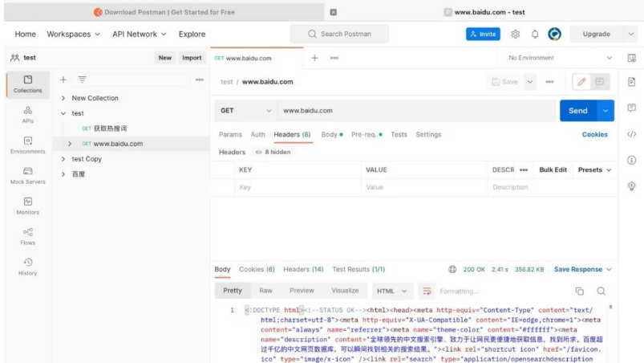Open Mock Servers in sidebar
This screenshot has width=644, height=363.
coord(27,176)
